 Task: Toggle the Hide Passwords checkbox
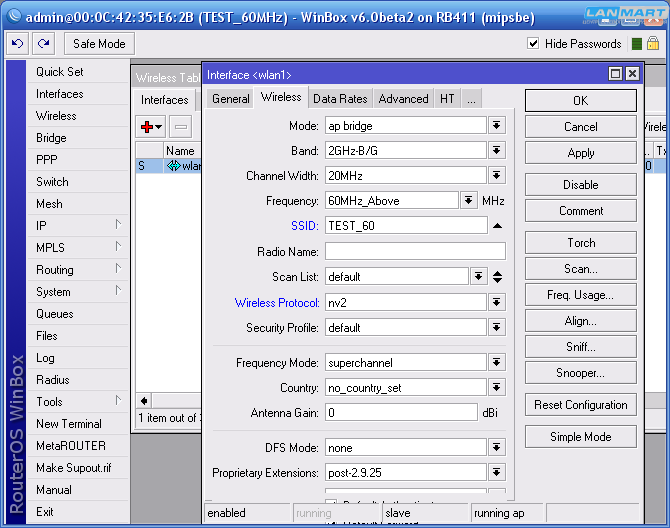point(533,44)
